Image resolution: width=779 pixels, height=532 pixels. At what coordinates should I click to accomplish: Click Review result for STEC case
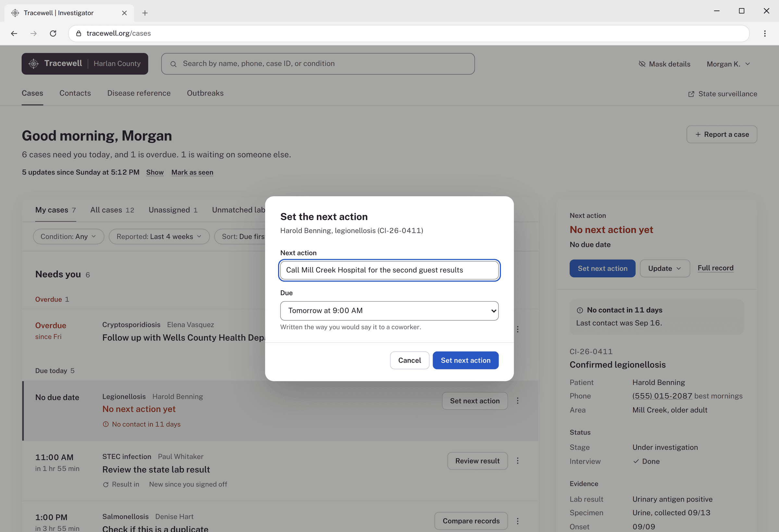(477, 461)
